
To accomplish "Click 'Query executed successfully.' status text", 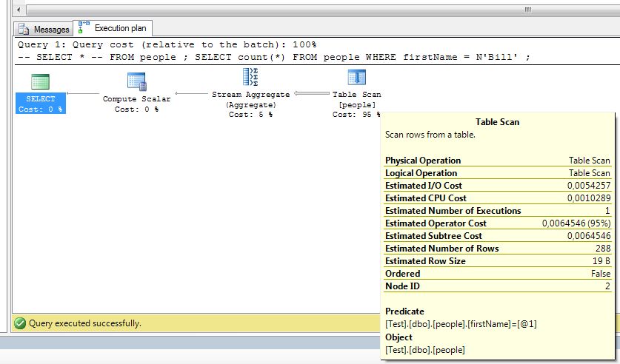I will [85, 323].
